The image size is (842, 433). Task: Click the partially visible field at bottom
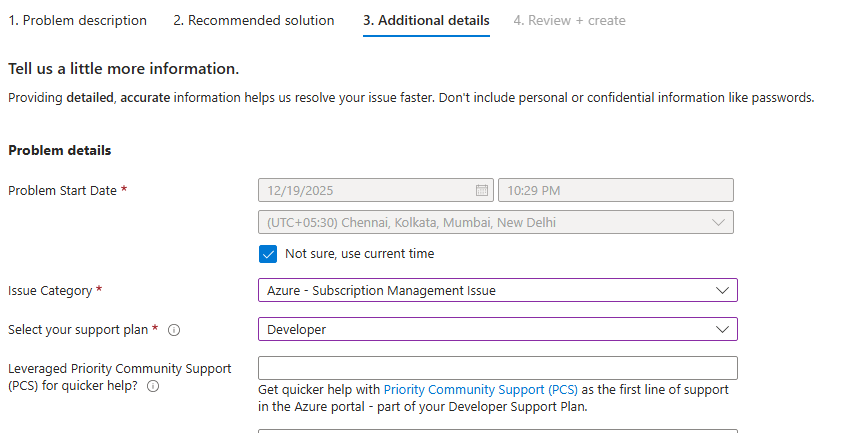(x=497, y=430)
